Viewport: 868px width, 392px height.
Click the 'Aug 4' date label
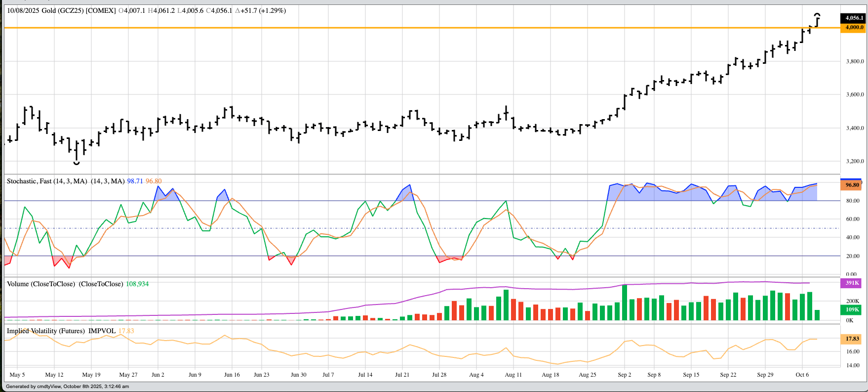click(x=476, y=375)
